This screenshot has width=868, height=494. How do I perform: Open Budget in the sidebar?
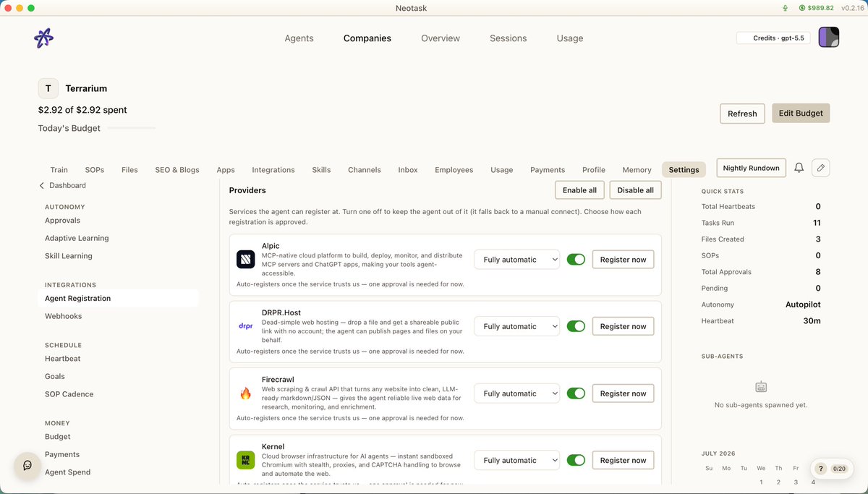click(x=58, y=437)
